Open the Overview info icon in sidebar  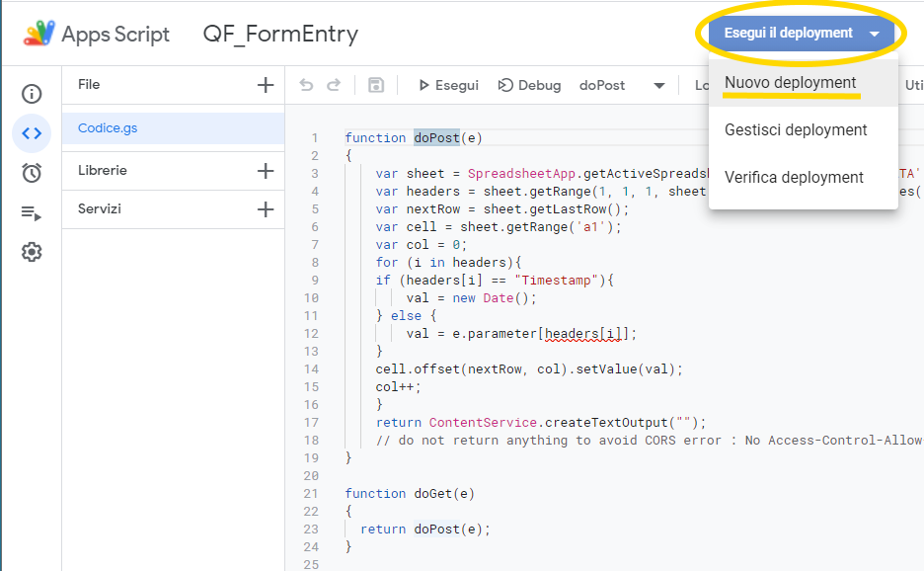pos(32,94)
